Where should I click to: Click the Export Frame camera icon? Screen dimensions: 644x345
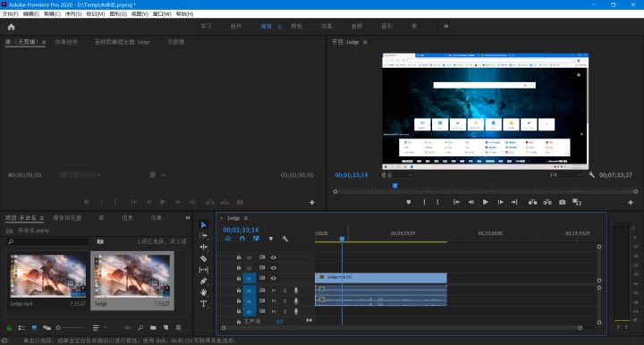[x=562, y=202]
